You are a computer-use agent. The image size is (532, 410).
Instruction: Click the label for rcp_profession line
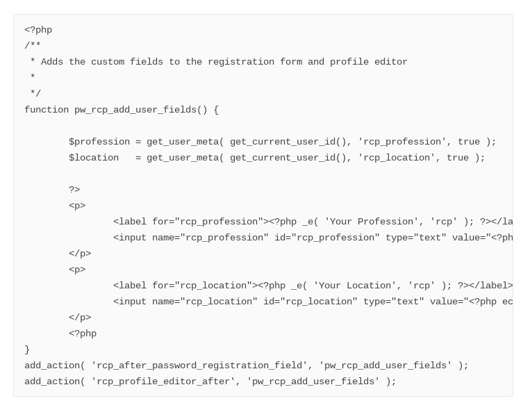coord(313,222)
